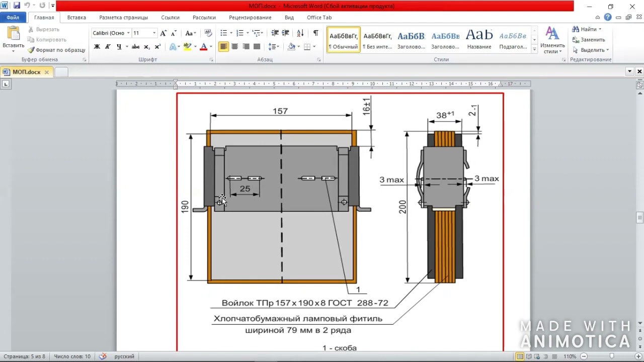Open the Ссылки (References) tab

[170, 17]
